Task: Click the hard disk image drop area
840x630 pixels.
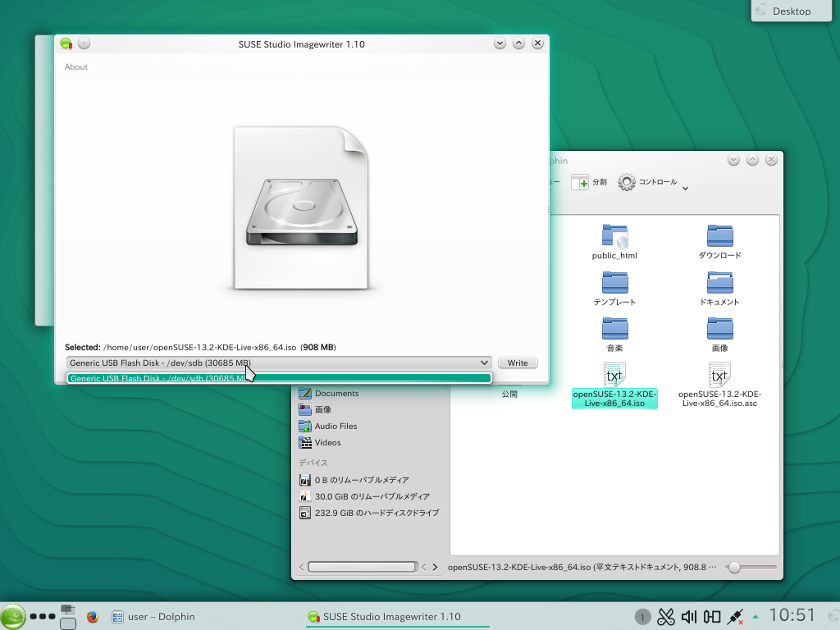Action: click(x=302, y=208)
